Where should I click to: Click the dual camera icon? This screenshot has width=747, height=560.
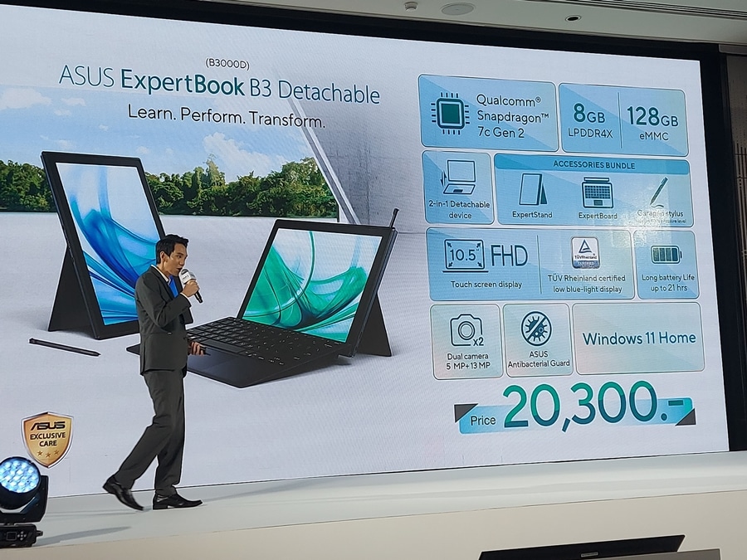[466, 330]
